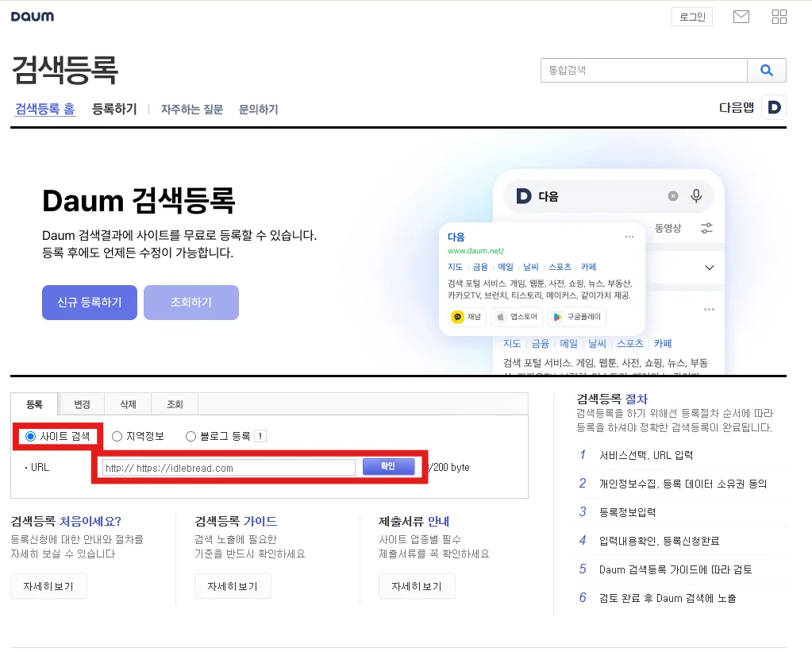The image size is (812, 652).
Task: Click the 신규 등록하기 button
Action: 90,302
